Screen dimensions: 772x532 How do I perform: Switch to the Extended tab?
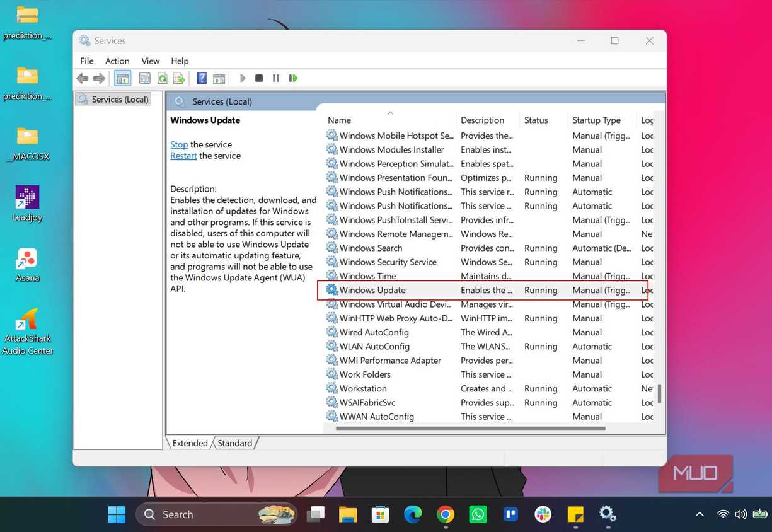(190, 443)
